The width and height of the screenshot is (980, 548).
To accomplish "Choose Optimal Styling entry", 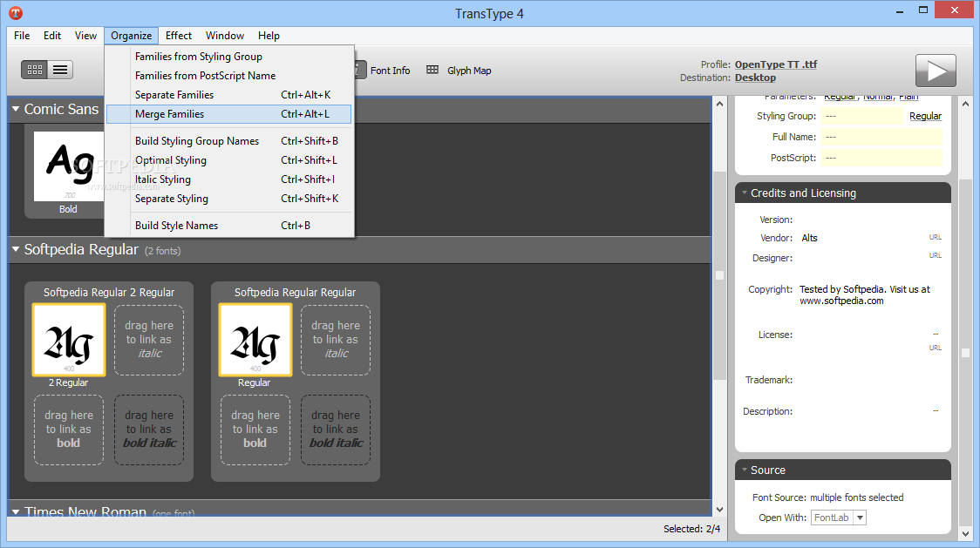I will click(x=228, y=160).
